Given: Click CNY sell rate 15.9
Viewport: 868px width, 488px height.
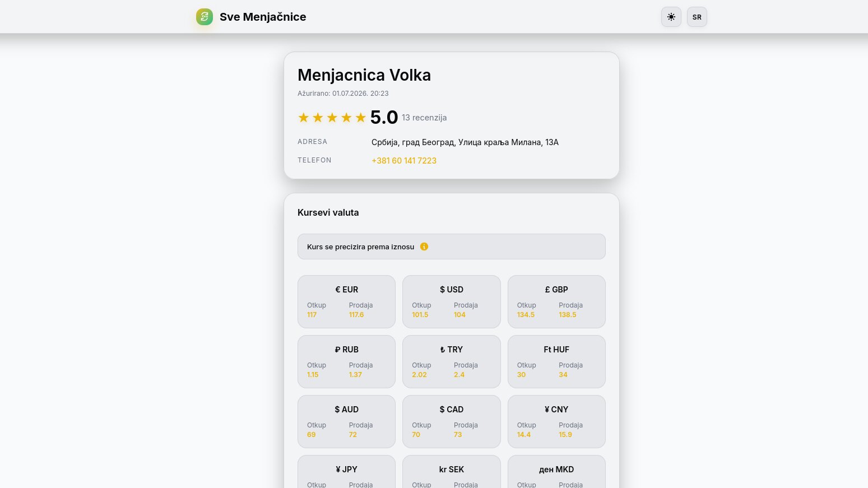Looking at the screenshot, I should coord(565,435).
